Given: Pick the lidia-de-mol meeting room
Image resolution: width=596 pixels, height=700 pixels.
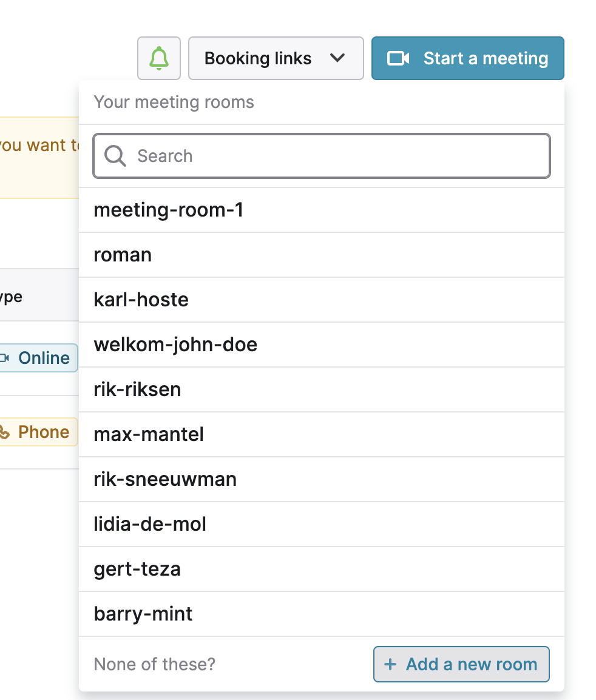Looking at the screenshot, I should click(x=322, y=524).
